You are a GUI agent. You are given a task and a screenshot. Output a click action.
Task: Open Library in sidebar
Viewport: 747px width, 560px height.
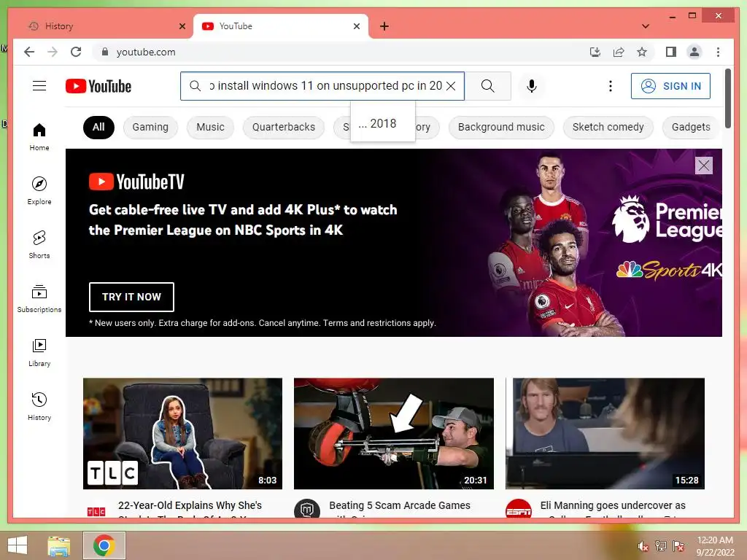[x=39, y=352]
